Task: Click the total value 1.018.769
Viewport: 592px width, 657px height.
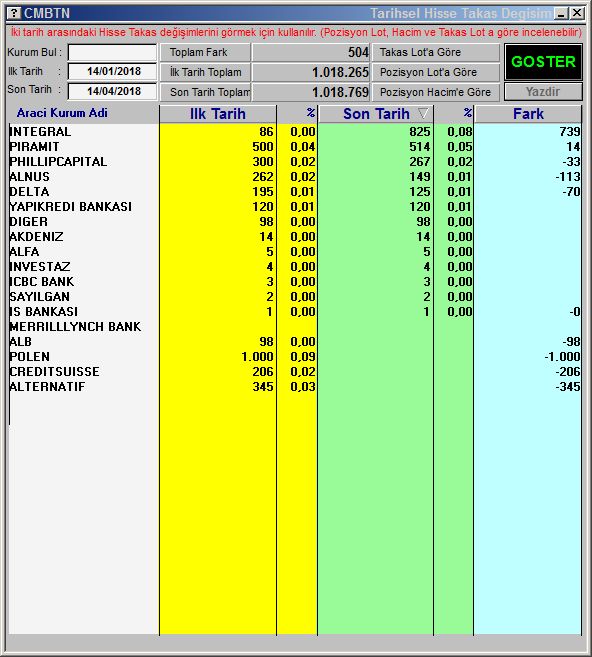Action: point(340,92)
